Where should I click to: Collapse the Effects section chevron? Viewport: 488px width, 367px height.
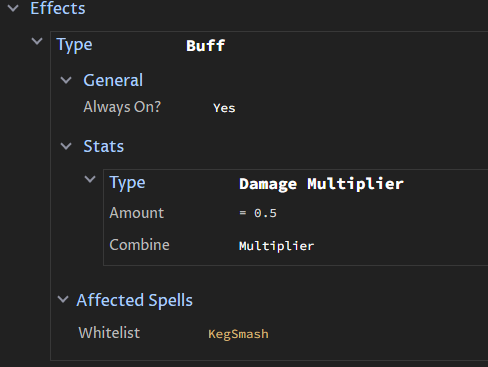pyautogui.click(x=13, y=8)
